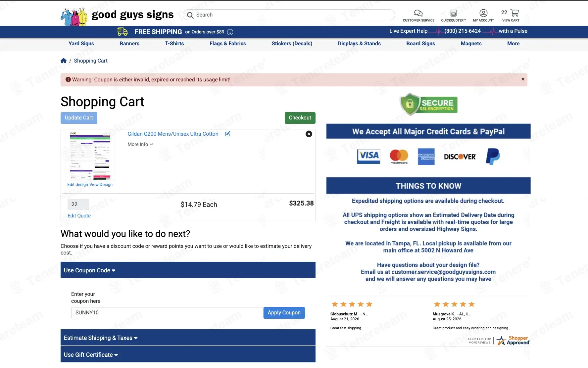
Task: Click the Visa card logo
Action: click(368, 156)
